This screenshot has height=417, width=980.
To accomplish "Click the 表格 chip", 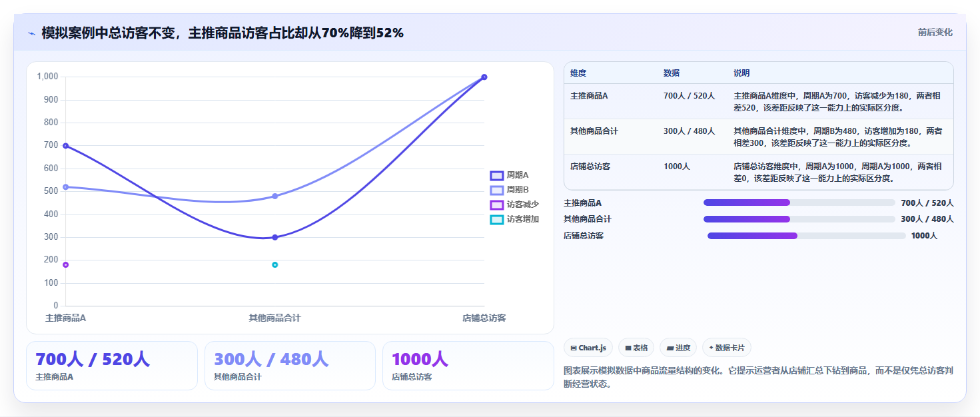I will pos(636,348).
